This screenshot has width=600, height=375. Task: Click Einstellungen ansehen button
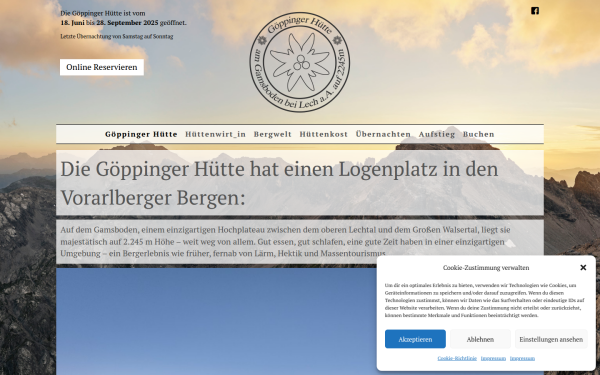[x=551, y=339]
